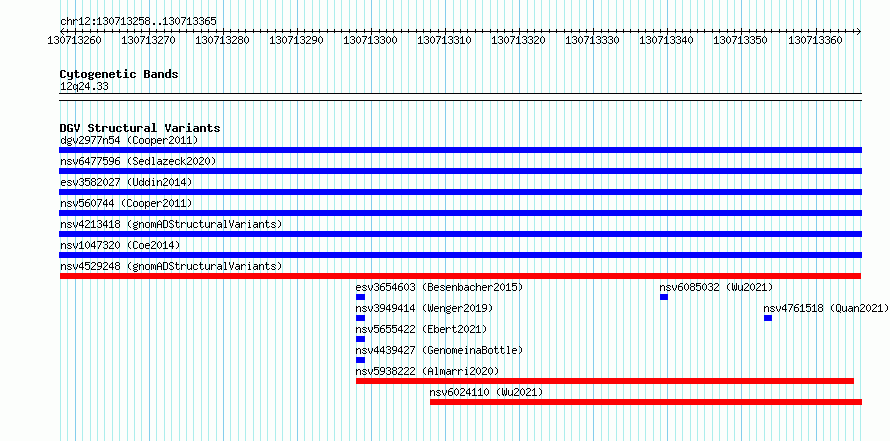This screenshot has height=441, width=890.
Task: Select the red bar under nsv6024110
Action: pyautogui.click(x=646, y=402)
